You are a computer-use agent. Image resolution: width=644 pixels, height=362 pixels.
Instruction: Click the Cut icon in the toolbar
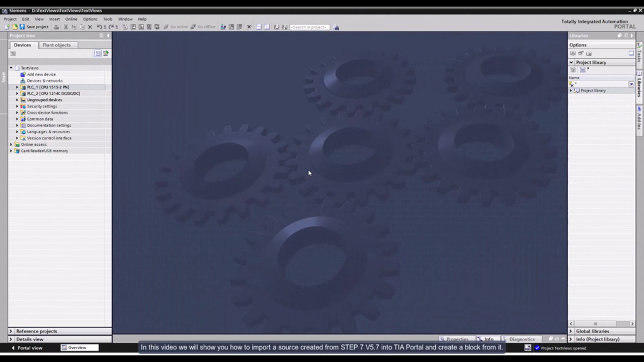pyautogui.click(x=65, y=27)
